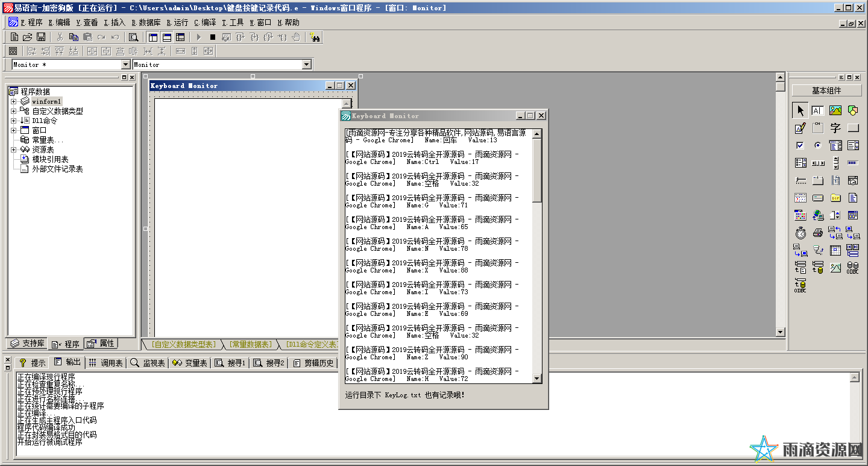
Task: Switch to the 变量表 tab
Action: tap(190, 363)
